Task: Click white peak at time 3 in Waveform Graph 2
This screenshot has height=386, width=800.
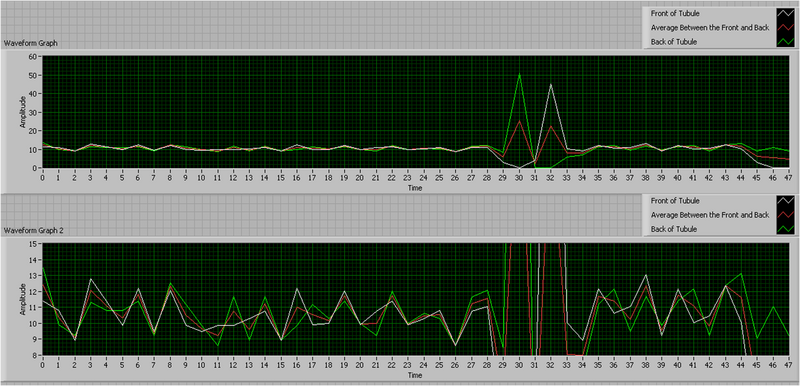Action: pyautogui.click(x=90, y=279)
